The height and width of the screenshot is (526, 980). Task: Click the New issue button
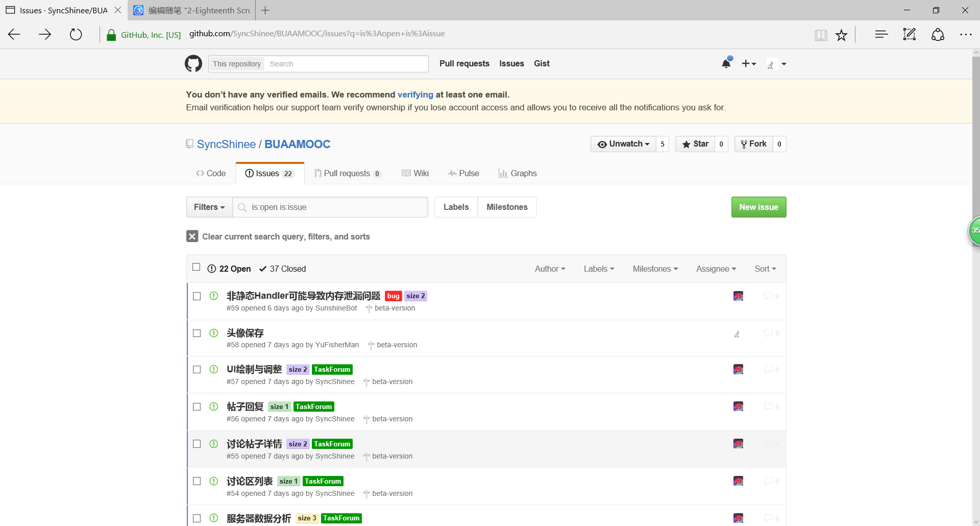click(x=758, y=207)
